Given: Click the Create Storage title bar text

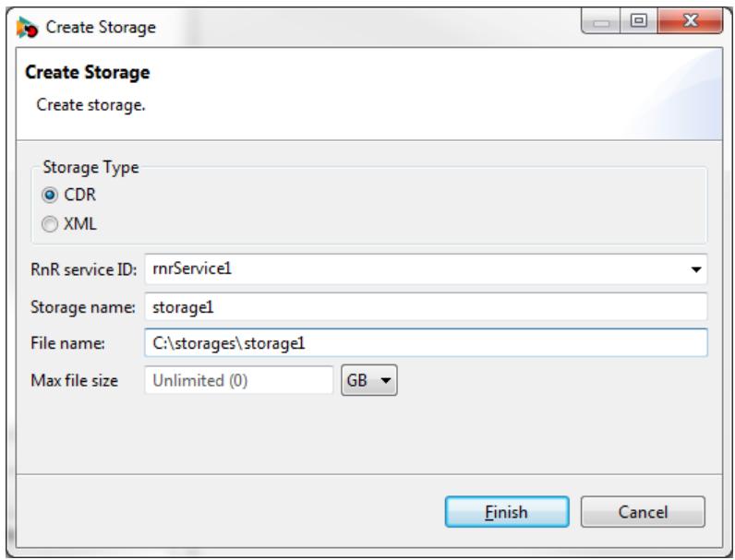Looking at the screenshot, I should pos(101,27).
